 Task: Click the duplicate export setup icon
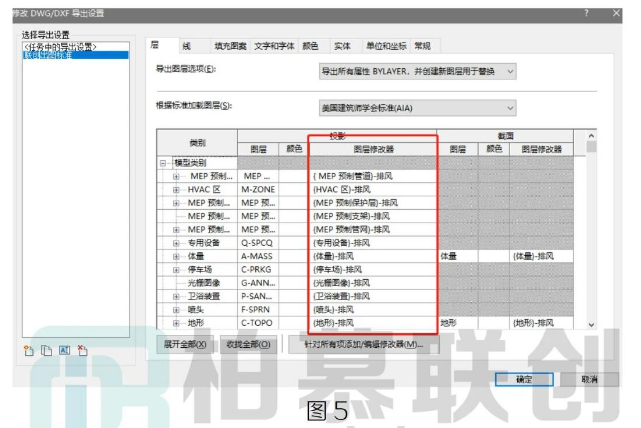47,351
